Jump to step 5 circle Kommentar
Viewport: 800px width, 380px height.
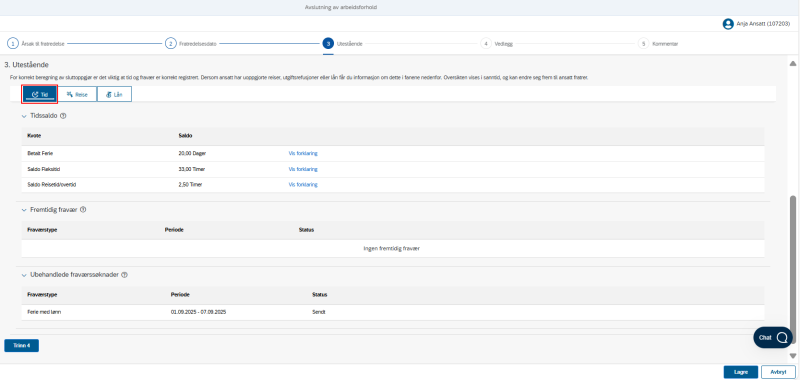click(643, 44)
